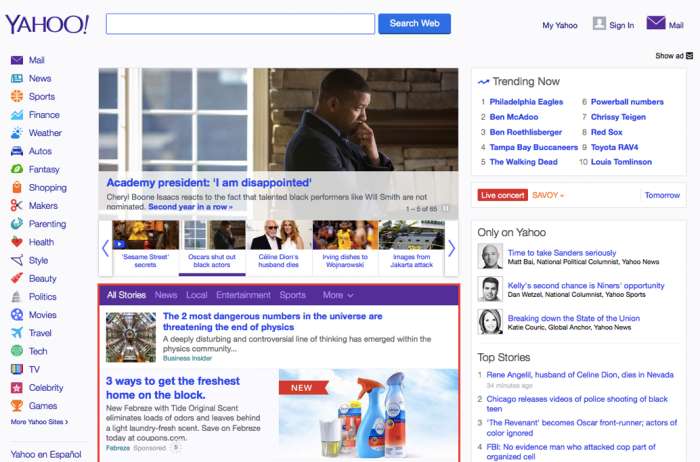Switch to the Local stories tab

click(x=196, y=295)
